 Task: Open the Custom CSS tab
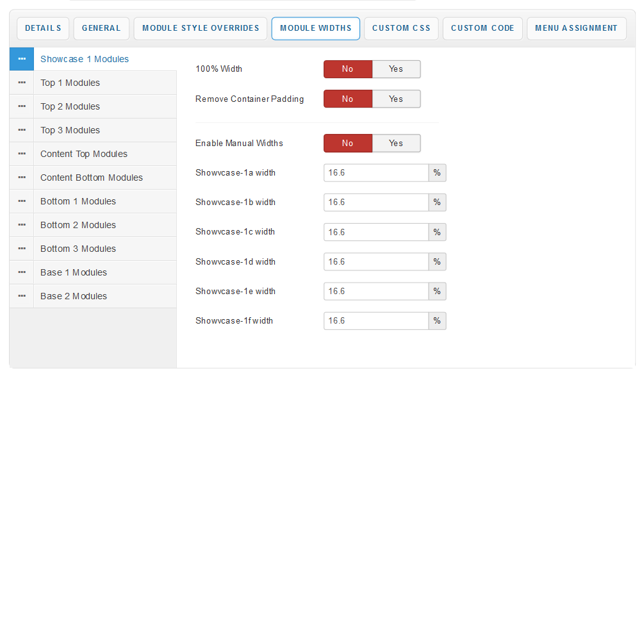point(401,28)
